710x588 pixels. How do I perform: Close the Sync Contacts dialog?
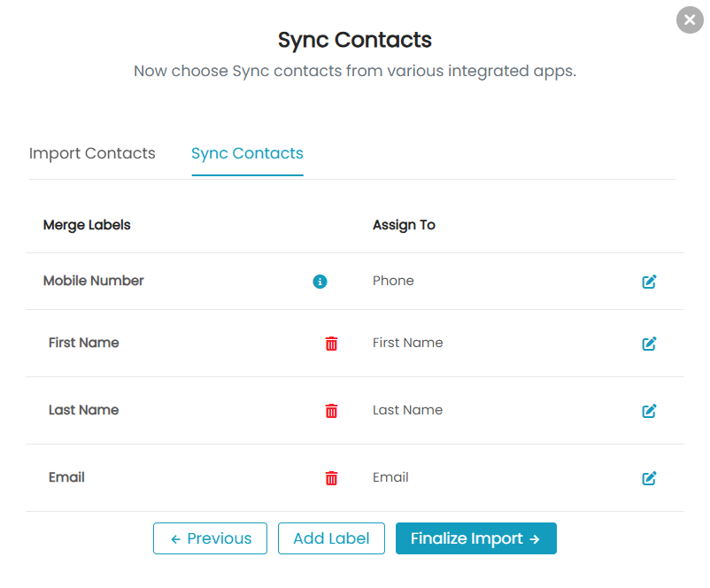click(x=690, y=20)
